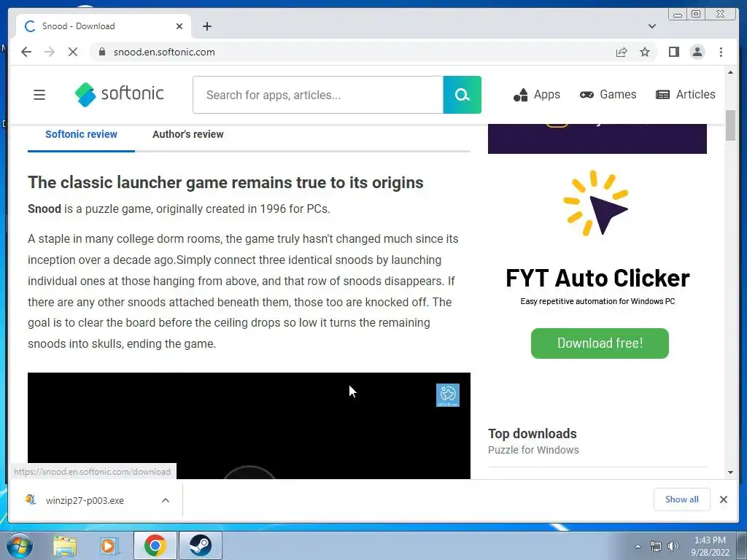747x560 pixels.
Task: Open the tab search dropdown chevron
Action: [x=651, y=26]
